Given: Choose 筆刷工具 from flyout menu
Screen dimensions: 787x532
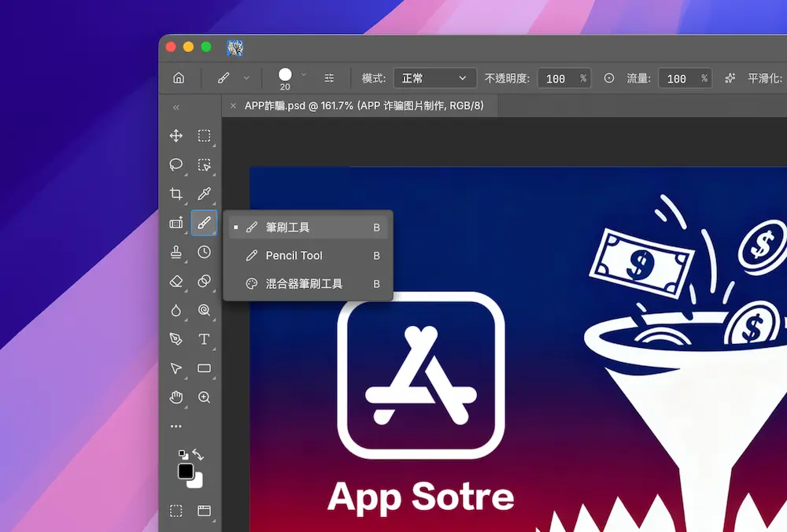Looking at the screenshot, I should coord(309,227).
